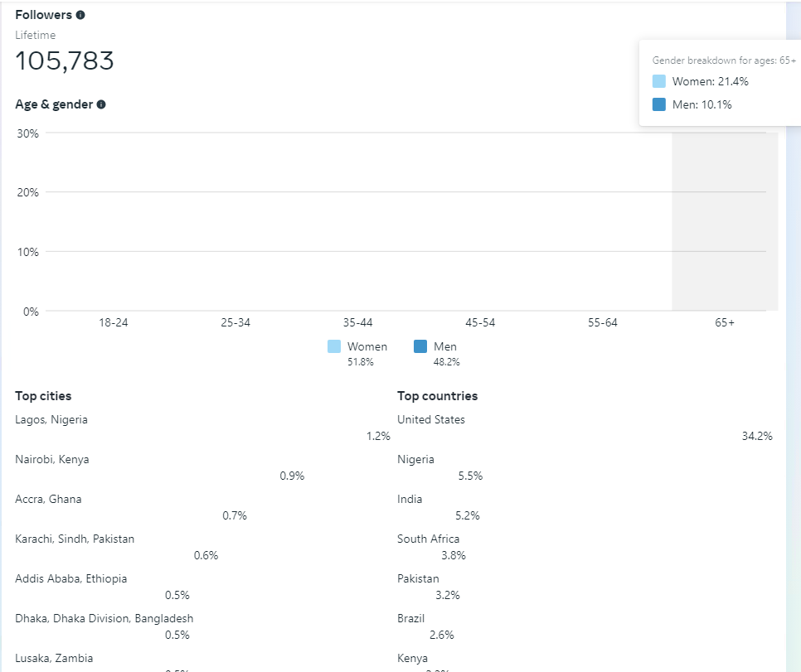Click the 105,783 lifetime followers count
801x672 pixels.
tap(65, 60)
